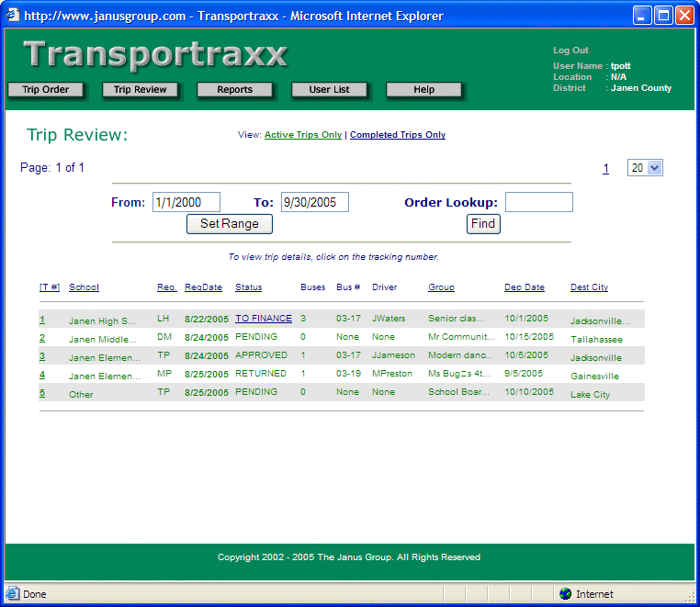The height and width of the screenshot is (607, 700).
Task: Maximize the Internet Explorer window
Action: [663, 16]
